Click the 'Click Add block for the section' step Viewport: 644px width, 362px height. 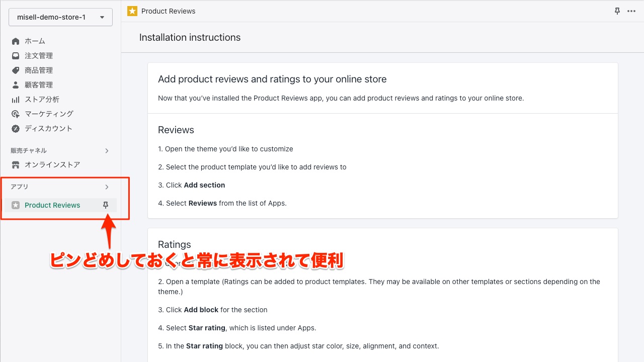click(212, 310)
